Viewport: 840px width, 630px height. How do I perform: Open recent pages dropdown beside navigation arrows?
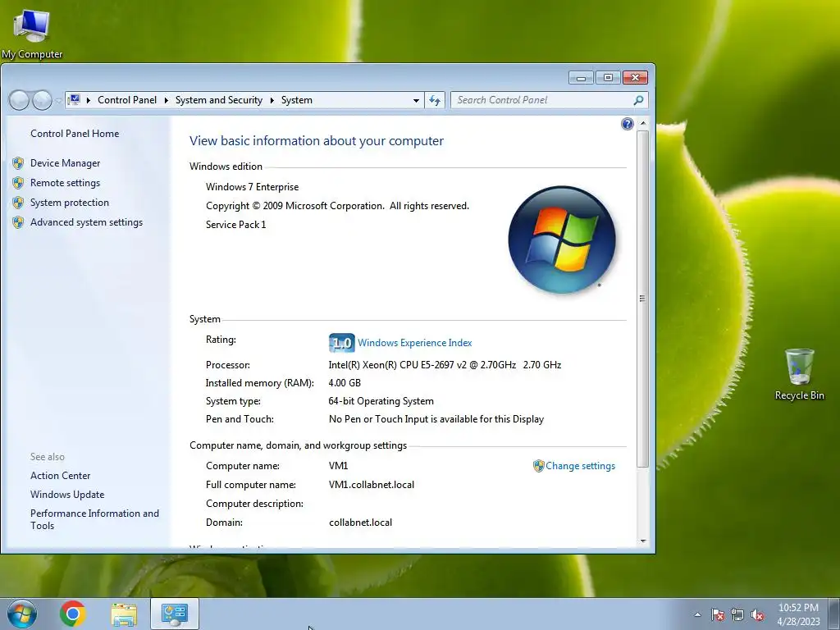[57, 101]
